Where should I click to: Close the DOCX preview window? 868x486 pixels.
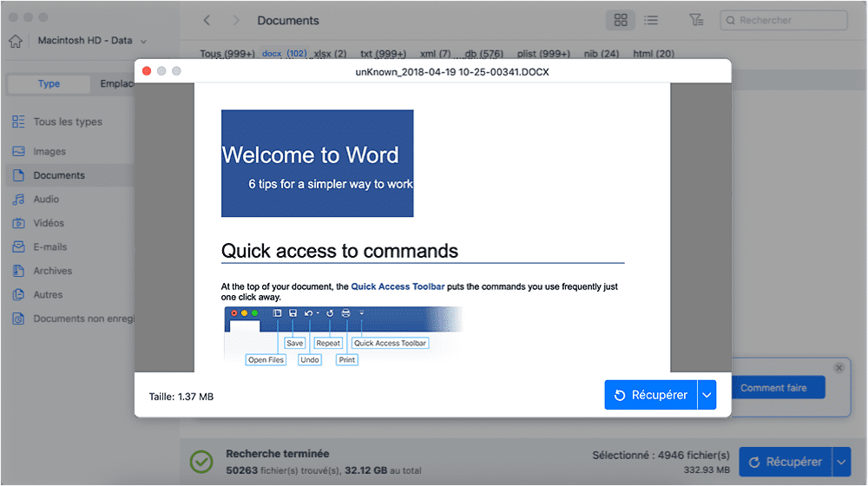(147, 71)
